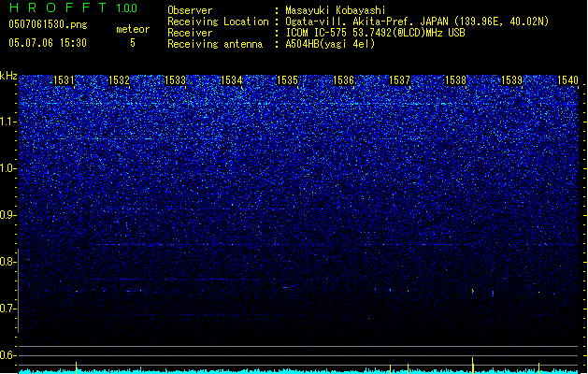The width and height of the screenshot is (588, 374).
Task: Select version number 1.0.0
Action: coord(127,8)
